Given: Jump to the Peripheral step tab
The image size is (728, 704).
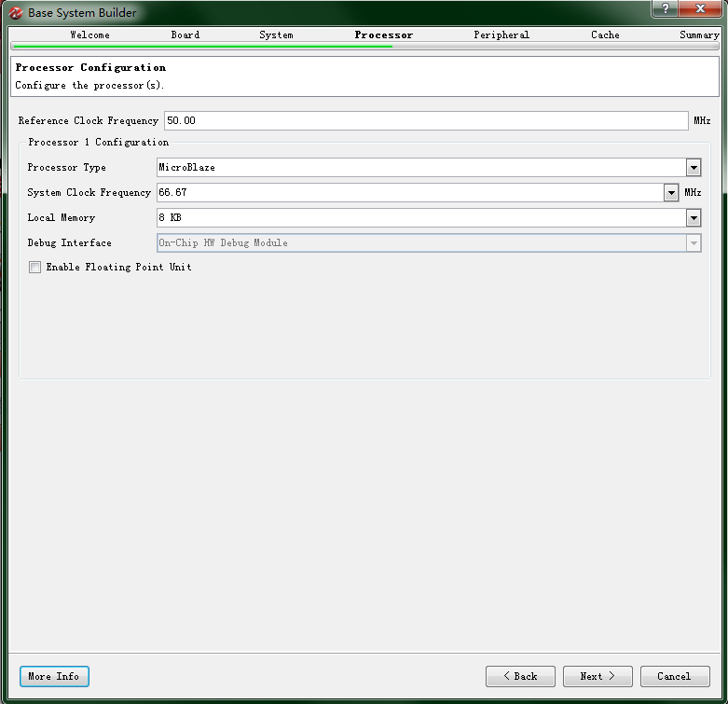Looking at the screenshot, I should pos(501,35).
